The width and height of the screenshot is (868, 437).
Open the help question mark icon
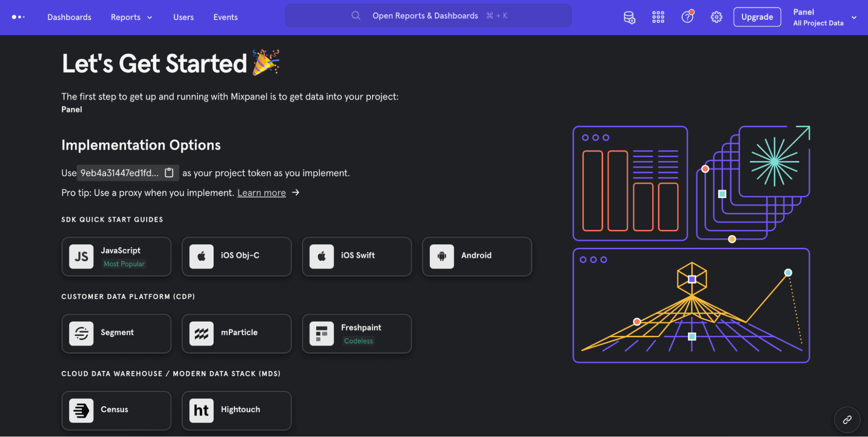(x=687, y=16)
